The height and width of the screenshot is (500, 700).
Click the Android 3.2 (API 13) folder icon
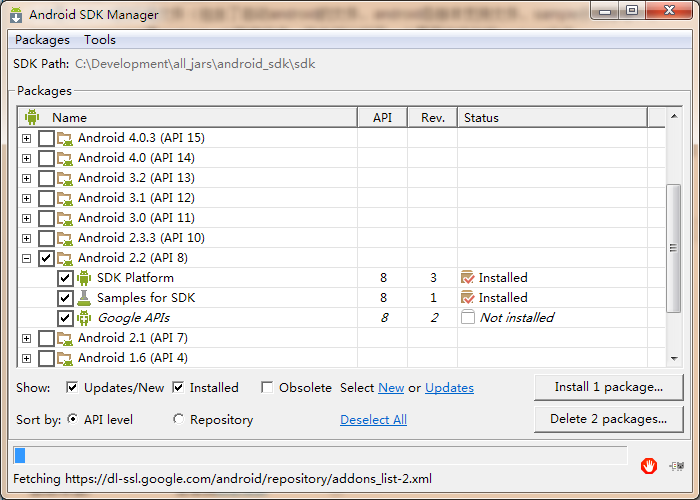tap(65, 179)
